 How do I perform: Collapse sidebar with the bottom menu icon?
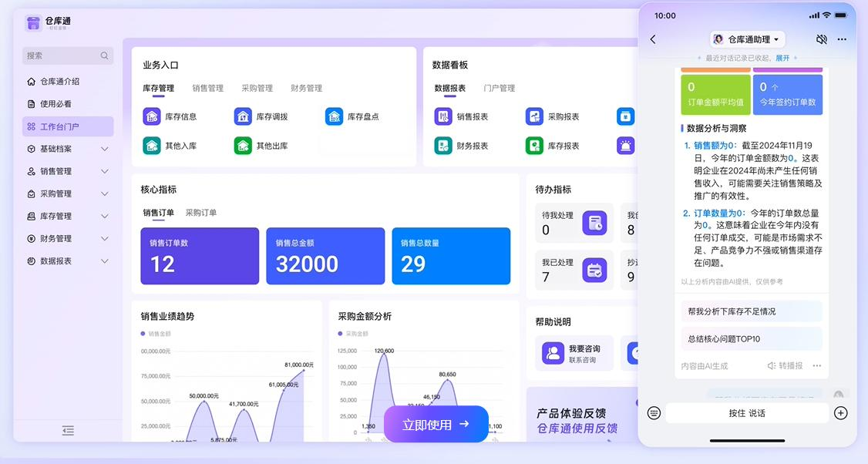point(68,430)
